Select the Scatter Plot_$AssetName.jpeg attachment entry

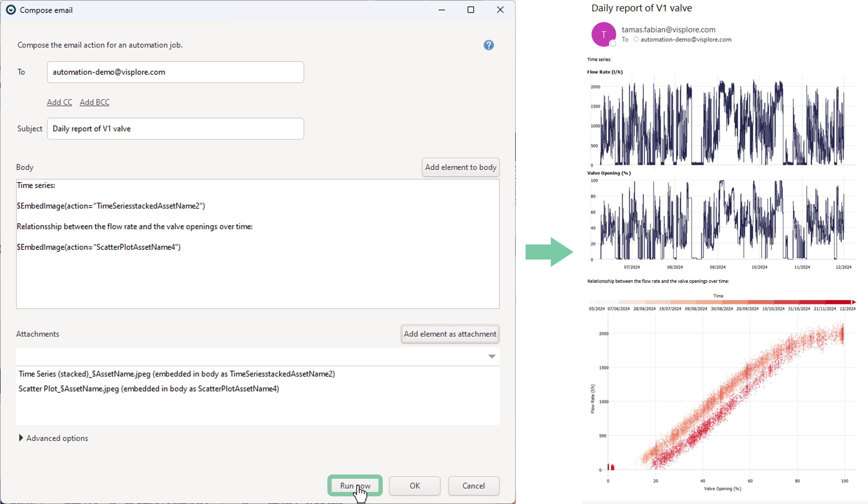[x=149, y=389]
